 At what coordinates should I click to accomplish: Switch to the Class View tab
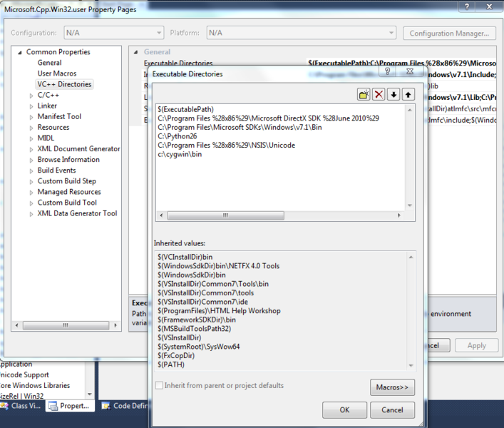pyautogui.click(x=21, y=406)
